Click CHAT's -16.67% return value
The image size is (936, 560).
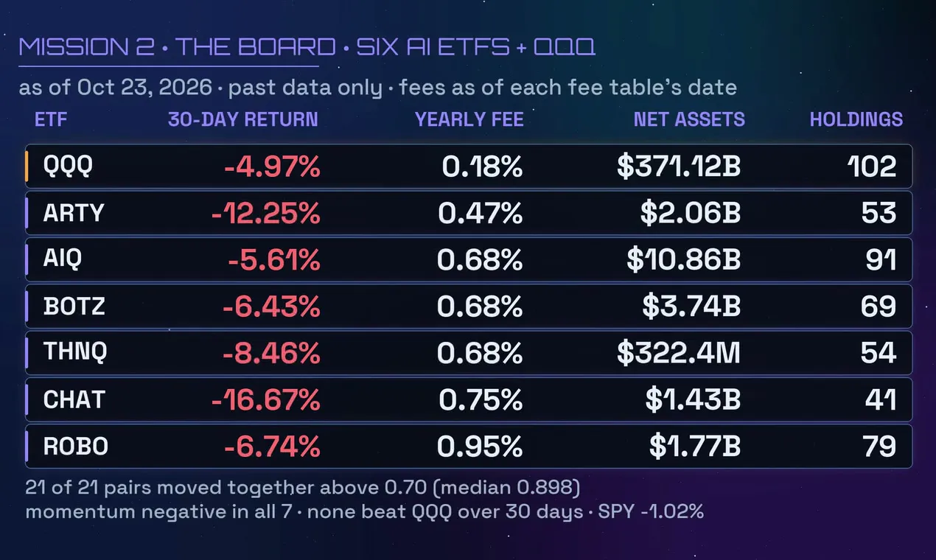[x=265, y=400]
